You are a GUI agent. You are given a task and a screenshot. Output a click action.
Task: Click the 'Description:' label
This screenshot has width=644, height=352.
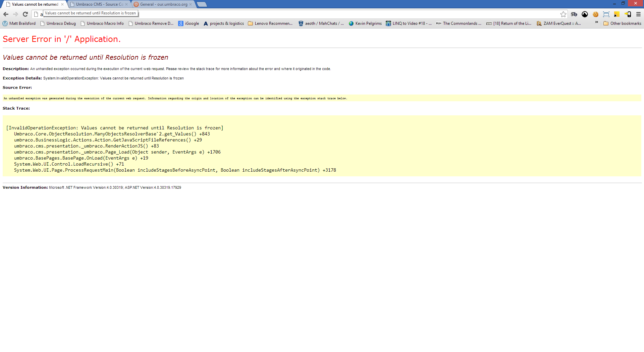(x=16, y=69)
